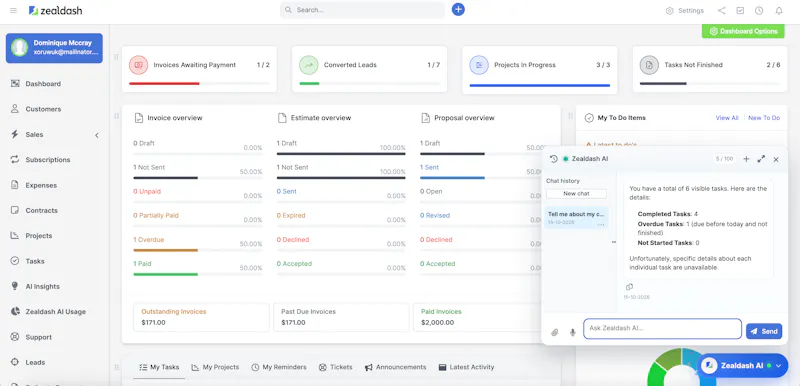The image size is (800, 386).
Task: Click the microphone voice input icon
Action: (572, 332)
